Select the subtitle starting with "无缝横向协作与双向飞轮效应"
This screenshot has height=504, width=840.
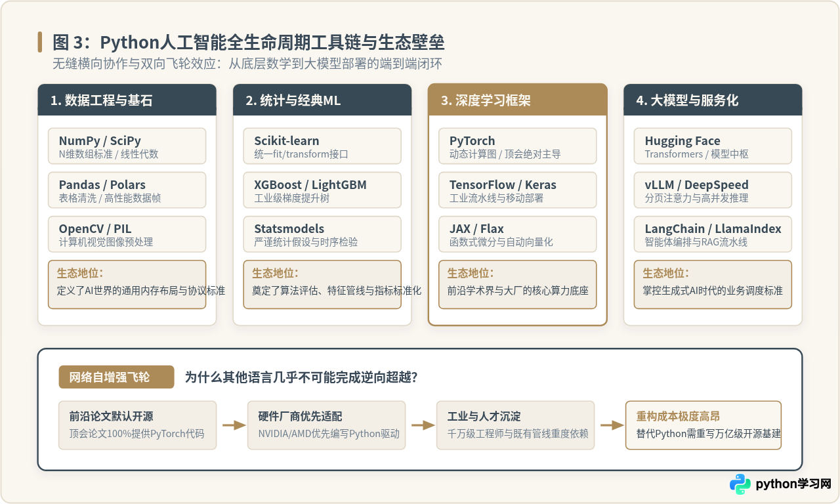point(247,64)
